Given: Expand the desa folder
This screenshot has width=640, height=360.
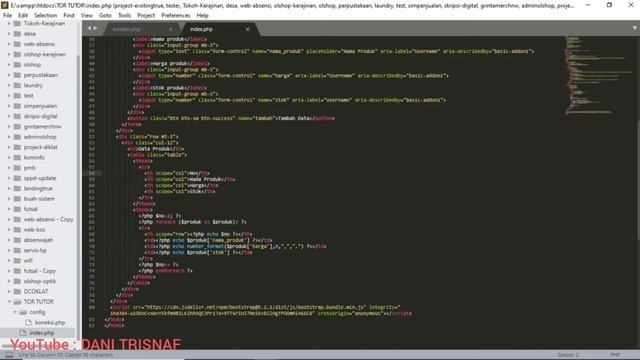Looking at the screenshot, I should [9, 33].
